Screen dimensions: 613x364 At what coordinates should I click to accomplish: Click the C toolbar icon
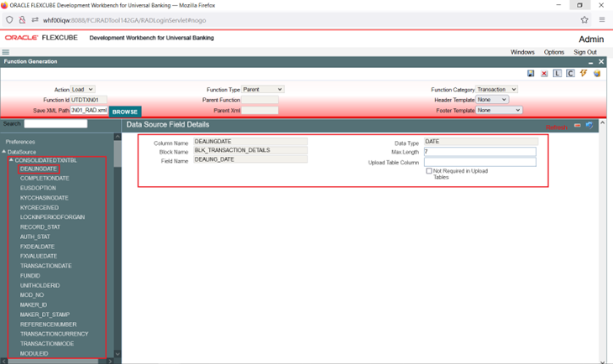coord(570,74)
